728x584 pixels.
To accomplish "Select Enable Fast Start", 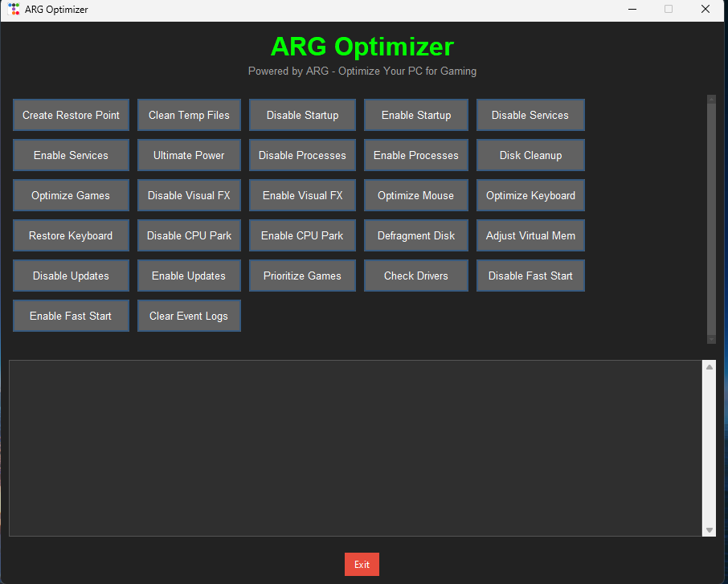I will [x=71, y=316].
